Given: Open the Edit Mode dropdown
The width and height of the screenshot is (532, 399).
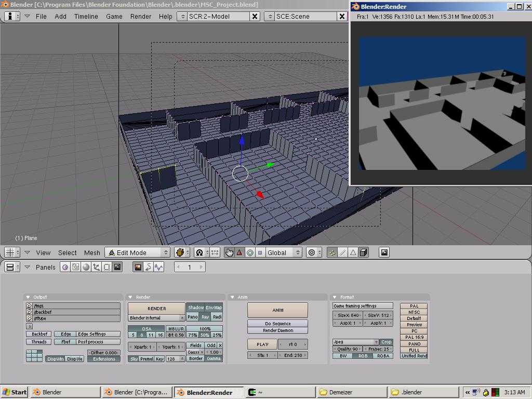Looking at the screenshot, I should (138, 252).
